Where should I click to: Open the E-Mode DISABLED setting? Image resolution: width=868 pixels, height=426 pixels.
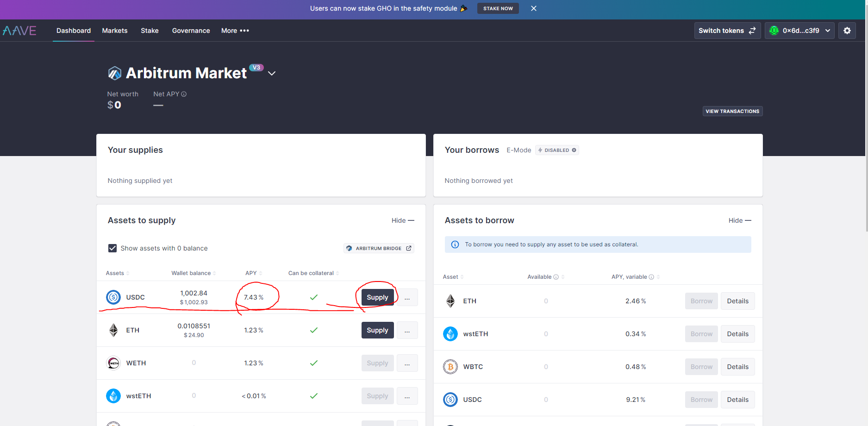click(x=557, y=150)
